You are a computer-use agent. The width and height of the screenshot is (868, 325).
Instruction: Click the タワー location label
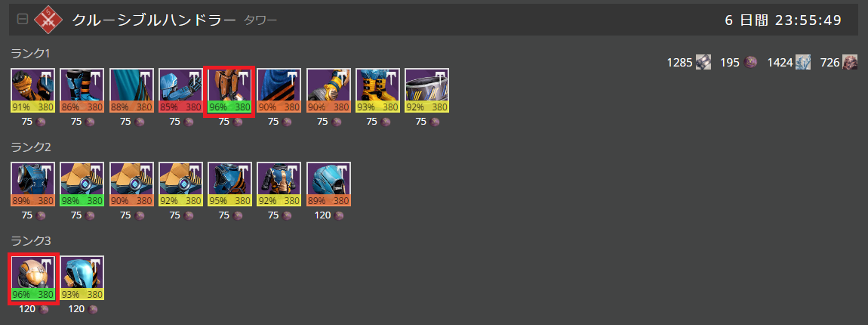pos(260,20)
